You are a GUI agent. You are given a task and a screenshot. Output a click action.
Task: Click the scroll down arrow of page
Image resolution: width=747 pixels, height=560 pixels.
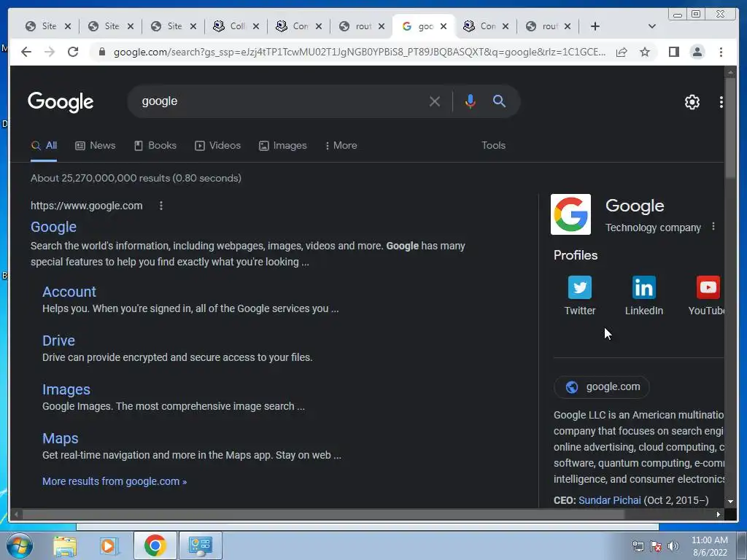pyautogui.click(x=730, y=502)
